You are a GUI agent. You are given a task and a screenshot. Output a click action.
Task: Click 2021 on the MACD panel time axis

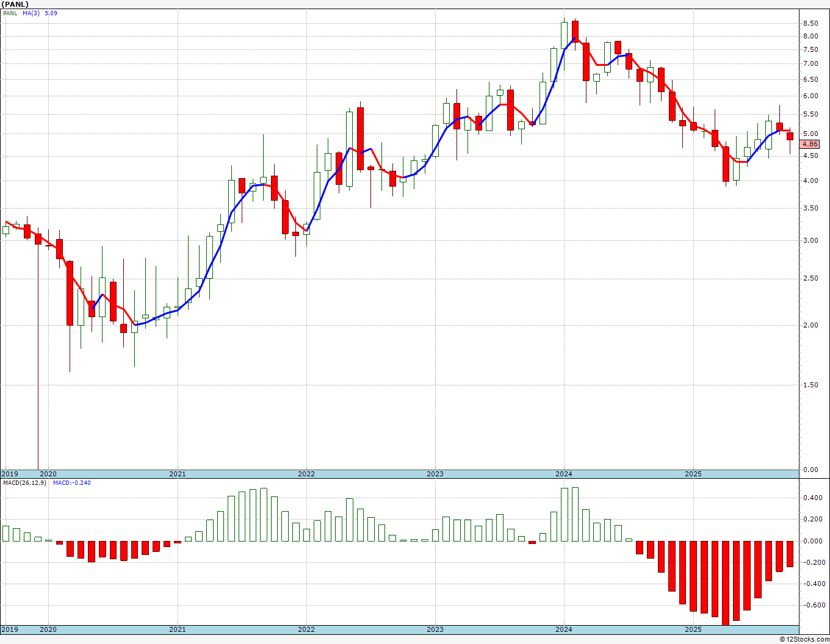pos(177,629)
